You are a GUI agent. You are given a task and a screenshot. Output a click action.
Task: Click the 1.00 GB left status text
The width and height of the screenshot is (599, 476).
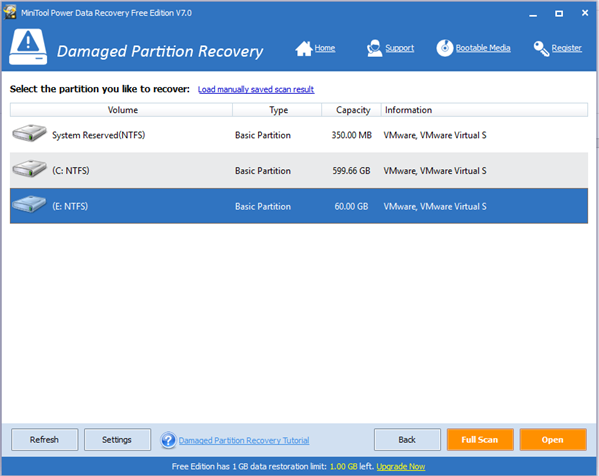(352, 466)
